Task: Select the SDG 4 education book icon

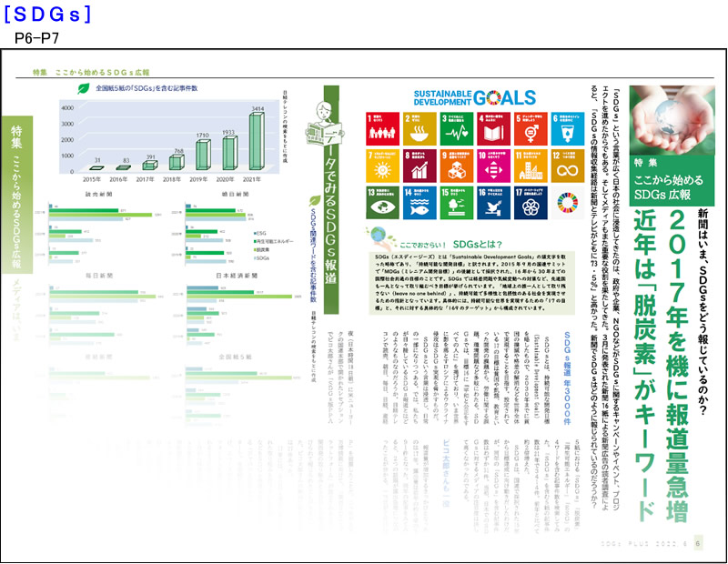Action: pyautogui.click(x=493, y=128)
